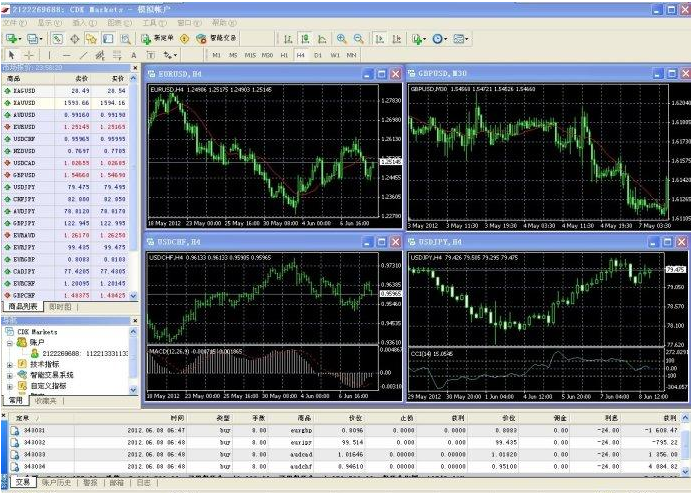Screen dimensions: 692x493
Task: Select the crosshair tool
Action: 29,55
